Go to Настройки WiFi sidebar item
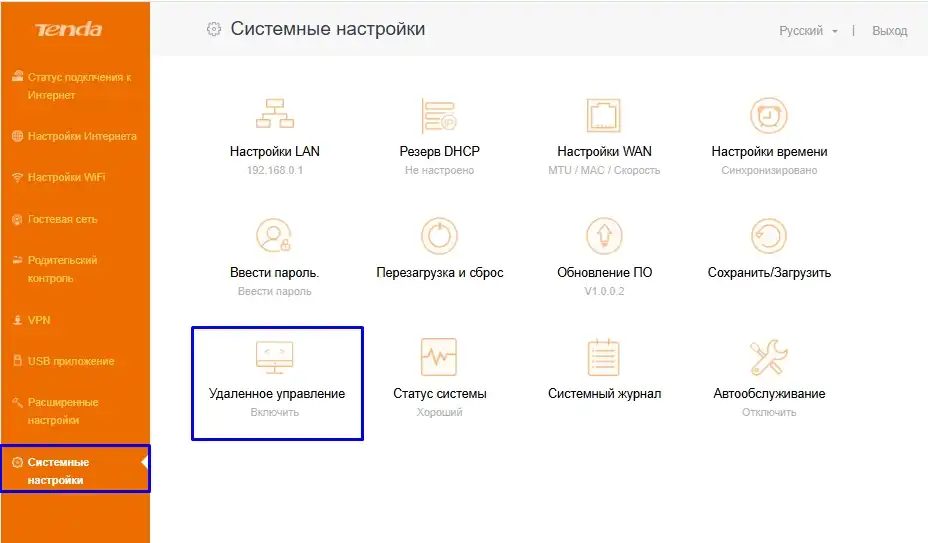Image resolution: width=928 pixels, height=543 pixels. point(59,177)
